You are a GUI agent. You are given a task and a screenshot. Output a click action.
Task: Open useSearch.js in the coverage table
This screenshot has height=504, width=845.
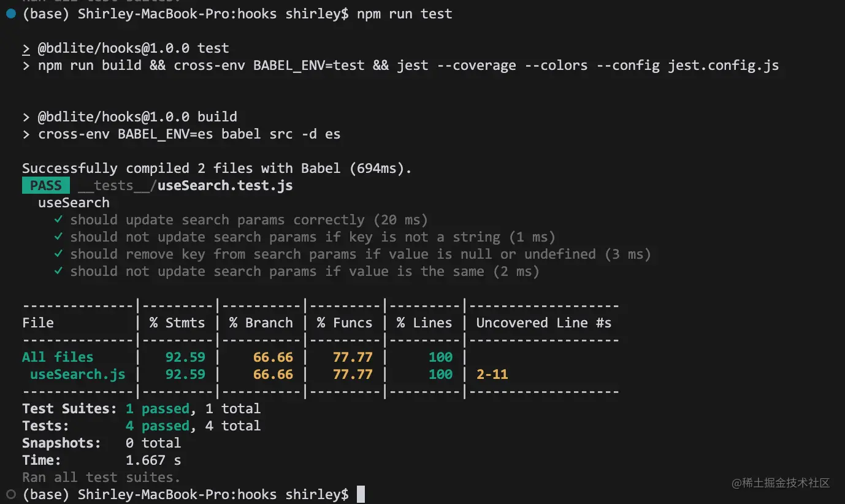pyautogui.click(x=77, y=374)
